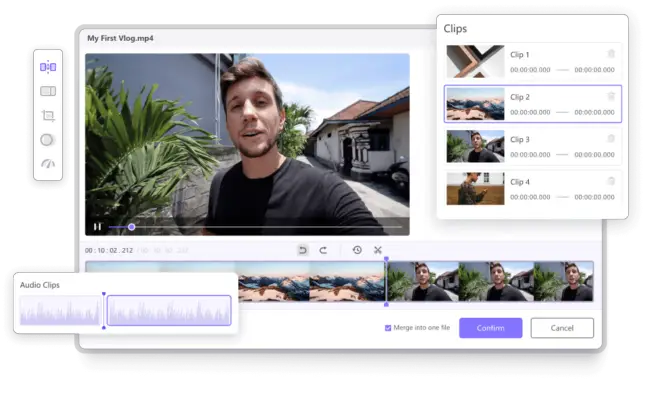Delete Clip 1 with trash icon

click(x=611, y=54)
